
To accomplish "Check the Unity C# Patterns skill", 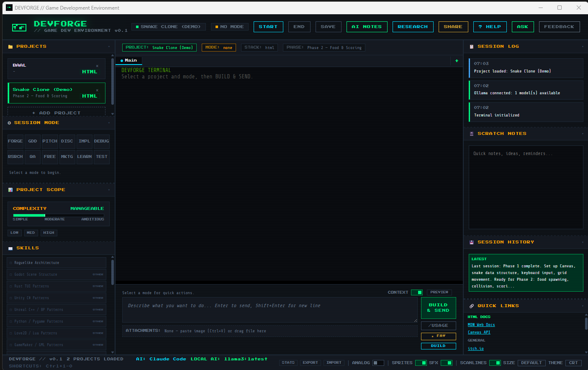I will coord(10,298).
